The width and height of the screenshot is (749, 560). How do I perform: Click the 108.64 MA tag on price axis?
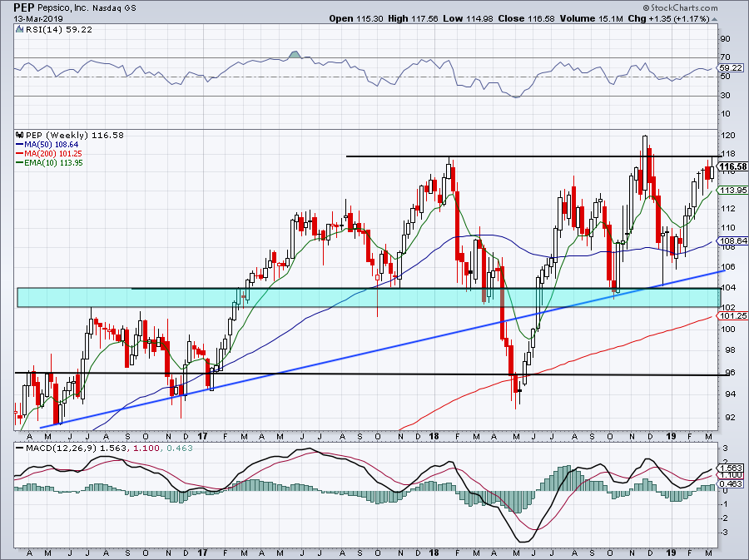coord(733,240)
